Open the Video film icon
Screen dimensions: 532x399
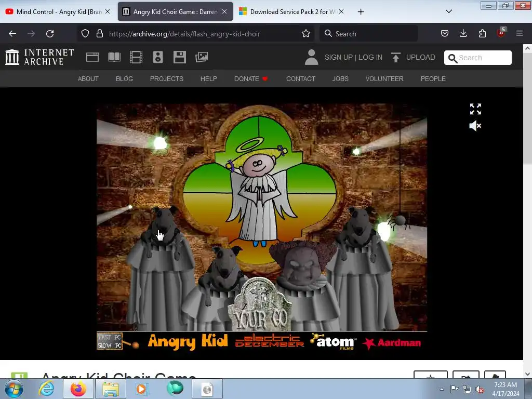[x=136, y=57]
